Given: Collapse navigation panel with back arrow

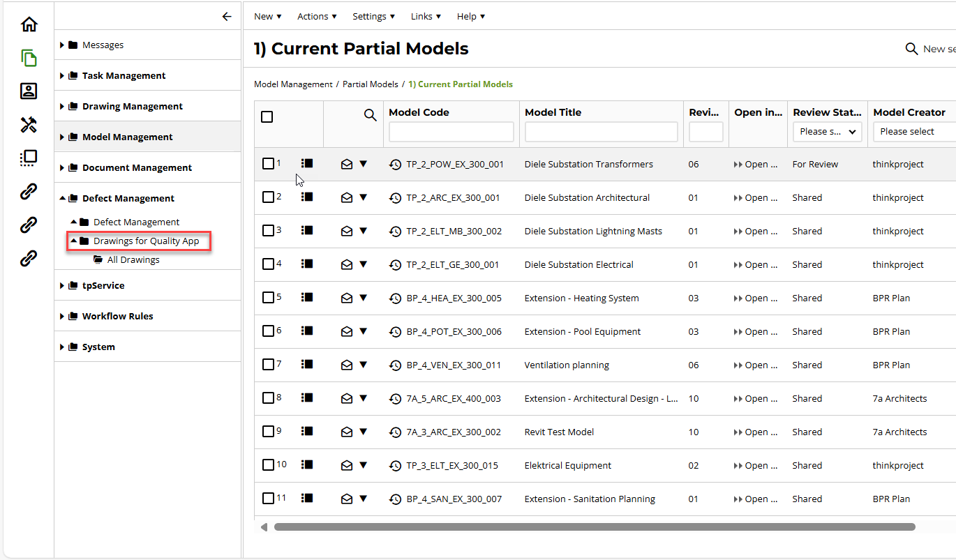Looking at the screenshot, I should pos(226,17).
